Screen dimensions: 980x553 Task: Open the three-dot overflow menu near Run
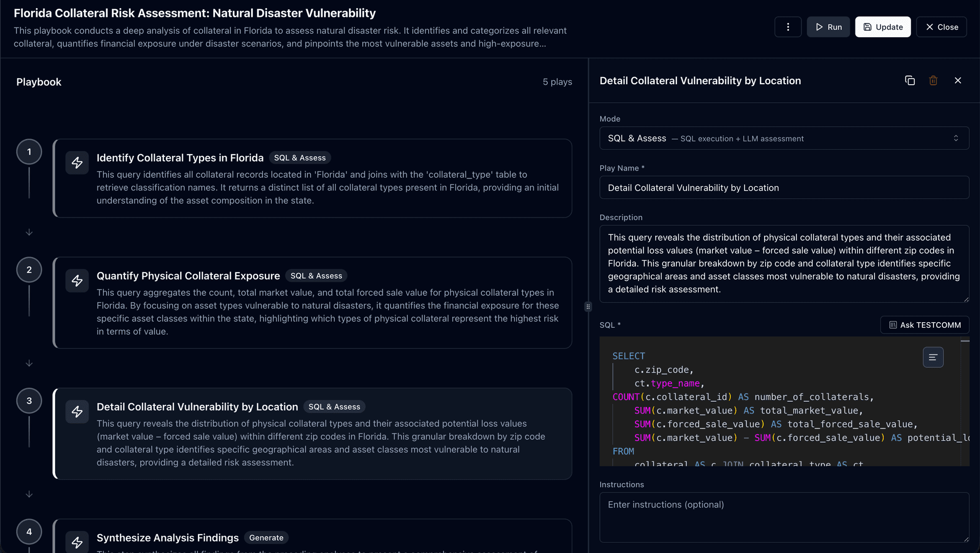tap(788, 27)
